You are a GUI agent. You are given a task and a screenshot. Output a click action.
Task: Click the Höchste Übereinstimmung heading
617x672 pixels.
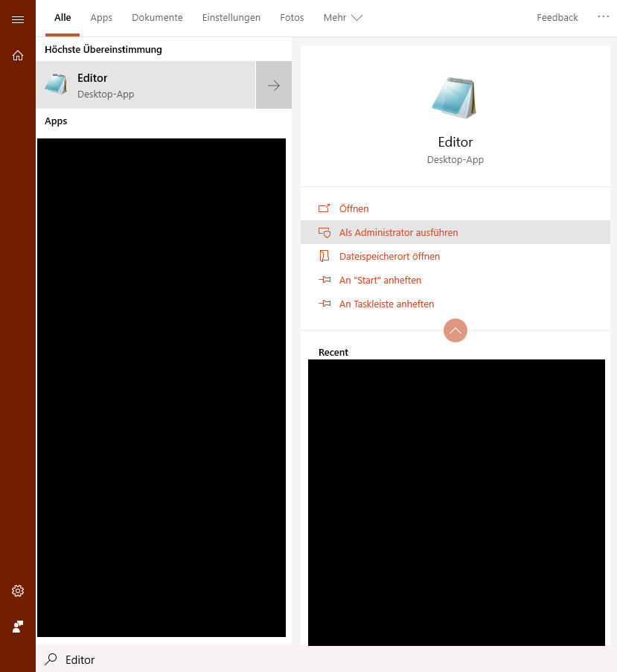pos(103,49)
